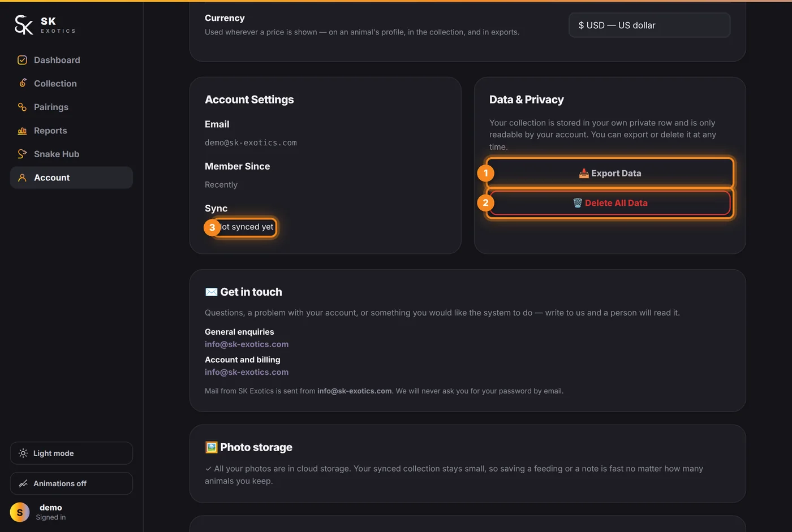Click the Animations off sparkline icon
Image resolution: width=792 pixels, height=532 pixels.
(23, 483)
